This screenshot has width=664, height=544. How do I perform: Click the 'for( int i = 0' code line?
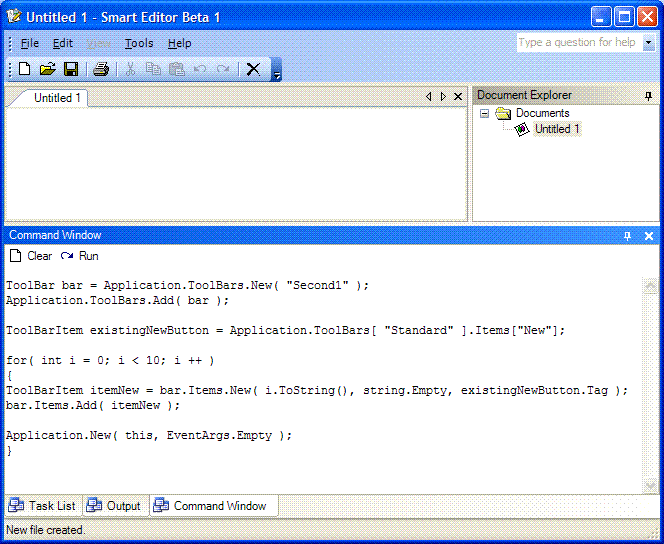(x=110, y=361)
